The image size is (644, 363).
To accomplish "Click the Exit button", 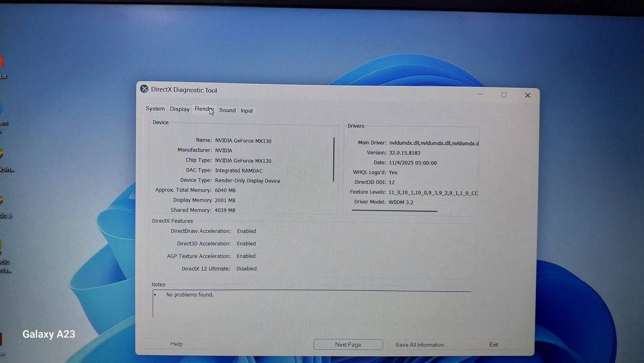I will [x=493, y=345].
